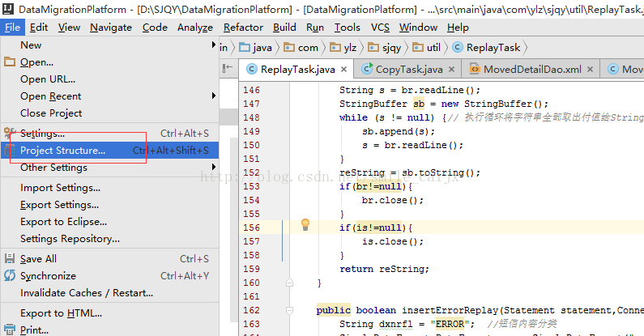Open the View menu
This screenshot has width=644, height=336.
pyautogui.click(x=69, y=28)
